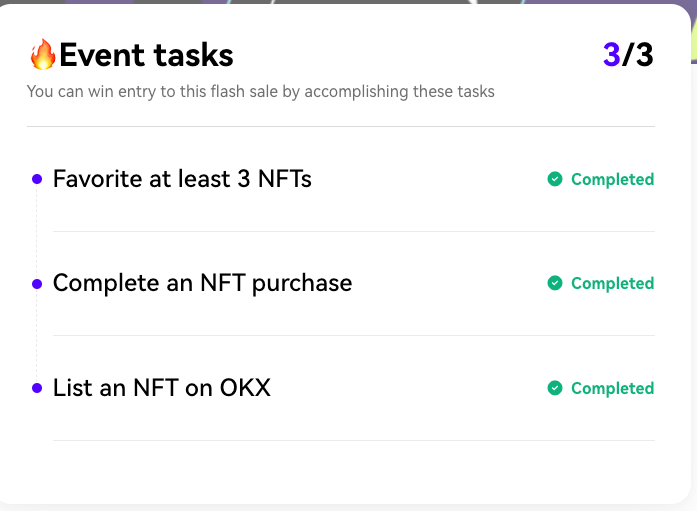Image resolution: width=697 pixels, height=511 pixels.
Task: Click the flash sale entry description text
Action: 260,92
